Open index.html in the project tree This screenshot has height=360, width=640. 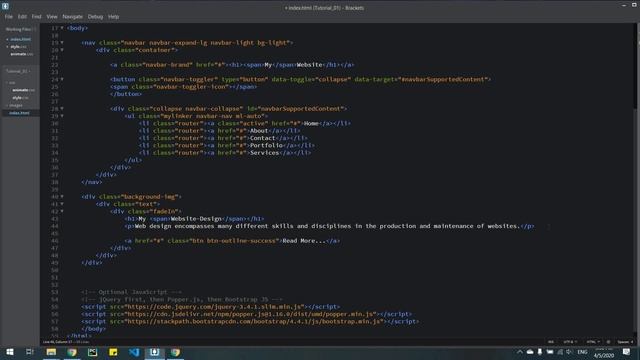(19, 113)
